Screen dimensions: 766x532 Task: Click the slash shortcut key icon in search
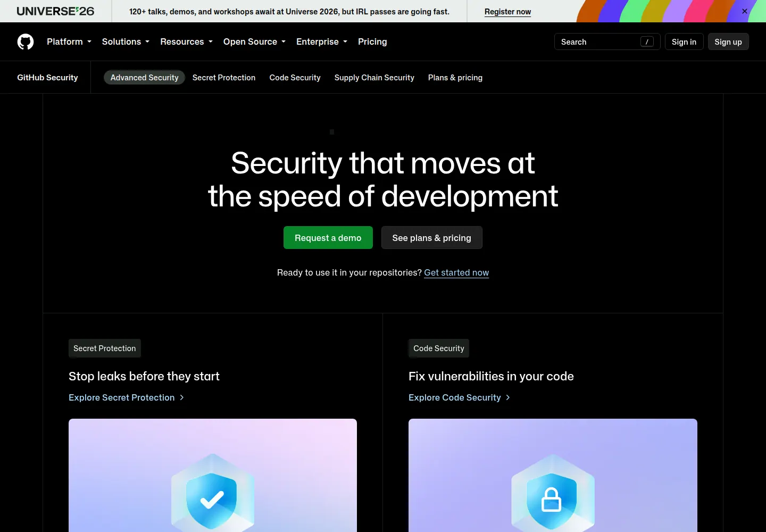pos(647,41)
